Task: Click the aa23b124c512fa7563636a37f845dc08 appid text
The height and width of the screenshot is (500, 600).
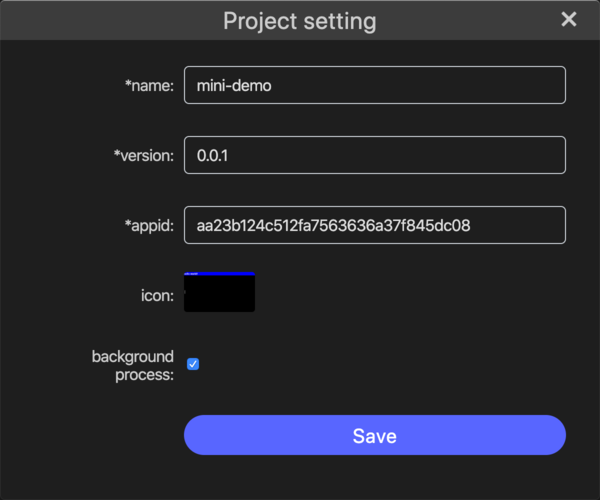Action: point(333,226)
